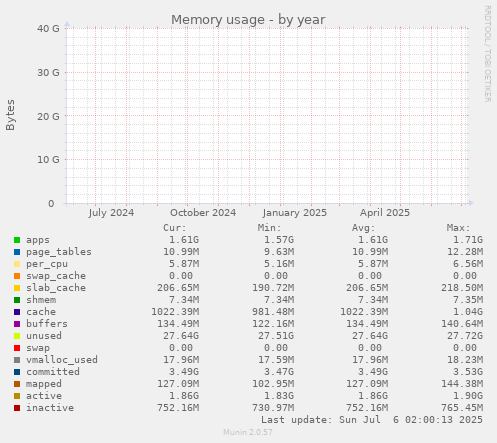The width and height of the screenshot is (497, 443).
Task: Select the 'inactive' legend label
Action: click(x=50, y=408)
